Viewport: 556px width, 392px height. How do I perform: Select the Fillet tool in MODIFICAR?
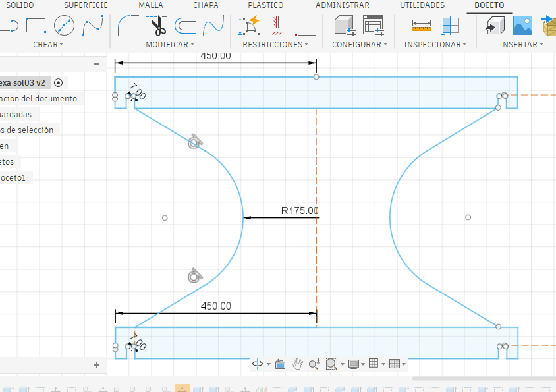[128, 26]
